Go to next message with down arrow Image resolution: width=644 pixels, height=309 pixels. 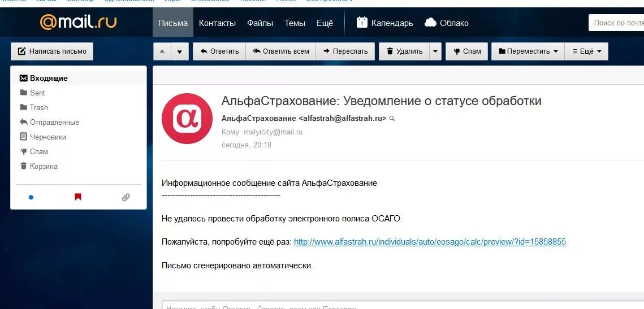click(x=179, y=51)
